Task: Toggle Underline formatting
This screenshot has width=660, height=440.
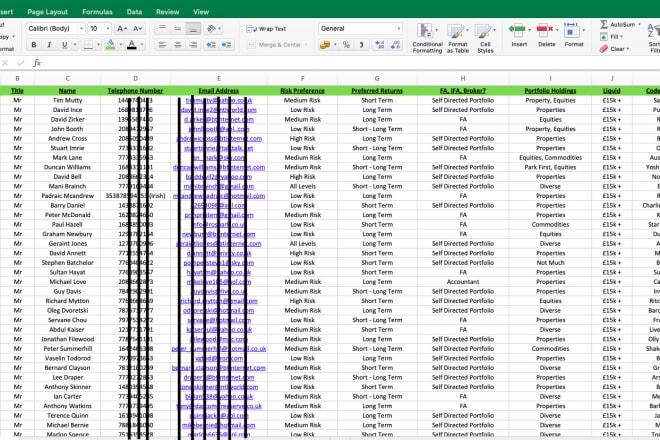Action: coord(64,45)
